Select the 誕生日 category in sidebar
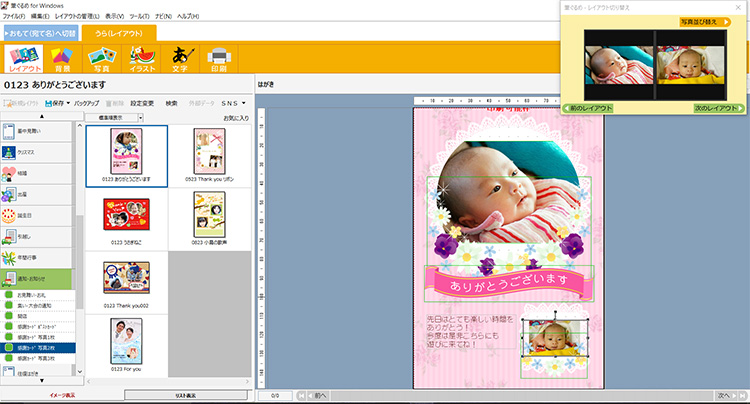The image size is (750, 404). point(38,214)
